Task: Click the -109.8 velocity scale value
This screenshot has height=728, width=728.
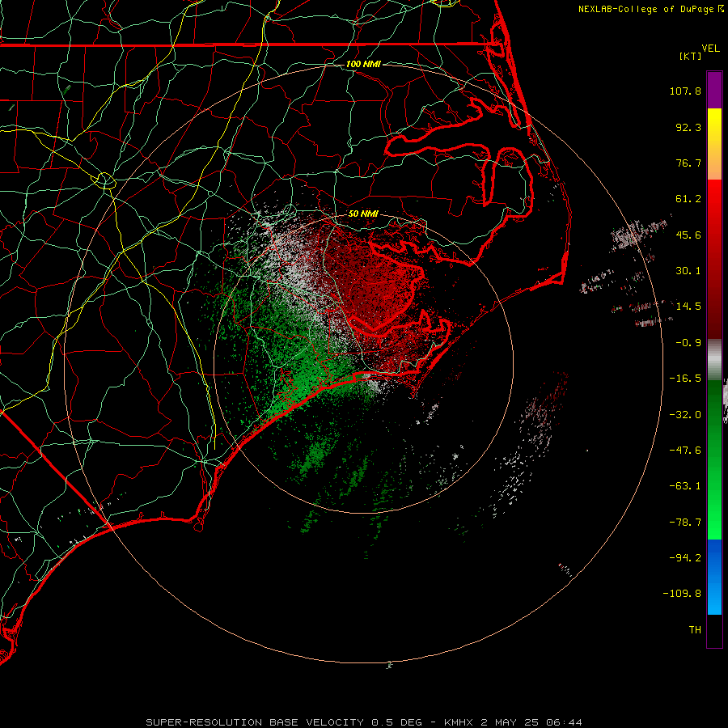Action: [x=682, y=594]
